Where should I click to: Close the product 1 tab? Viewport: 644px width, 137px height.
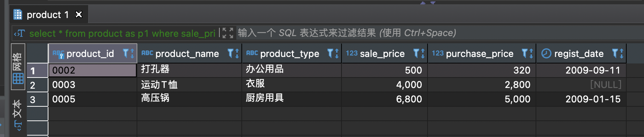78,14
